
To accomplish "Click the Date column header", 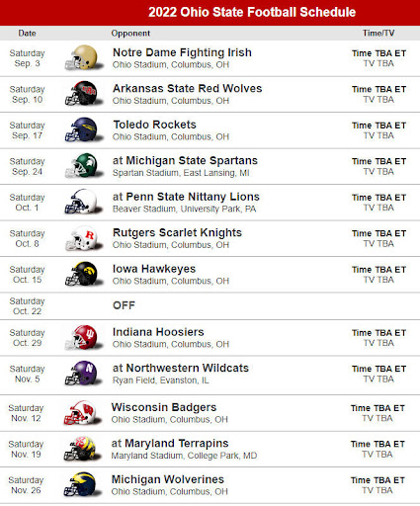I will (x=27, y=34).
